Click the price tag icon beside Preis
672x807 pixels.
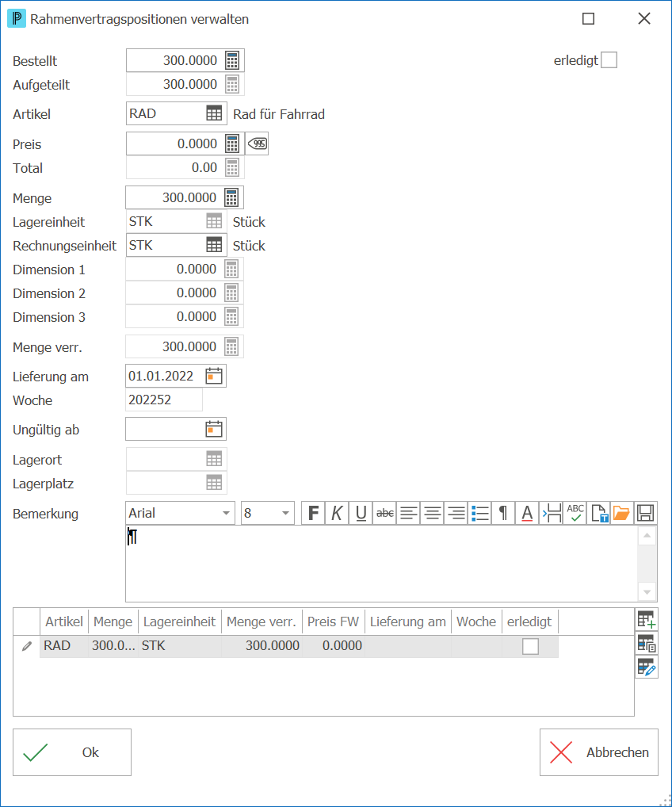(258, 143)
